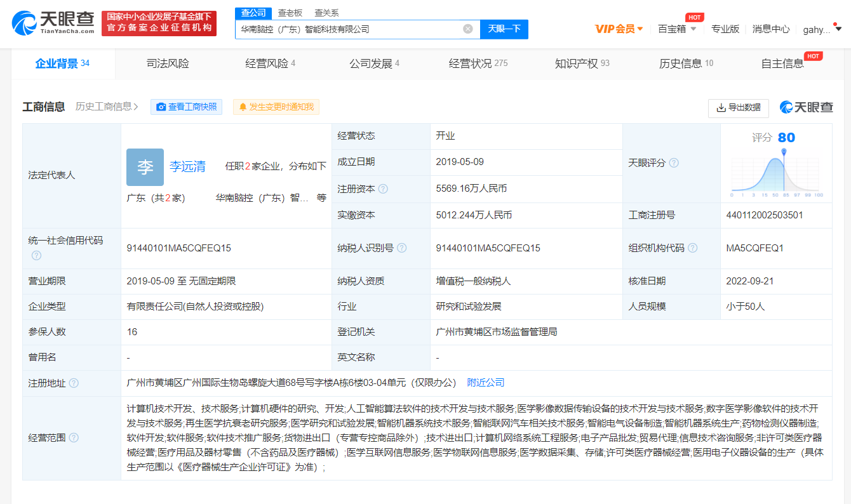The width and height of the screenshot is (851, 504).
Task: Open legal representative 李远清 link
Action: coord(187,167)
